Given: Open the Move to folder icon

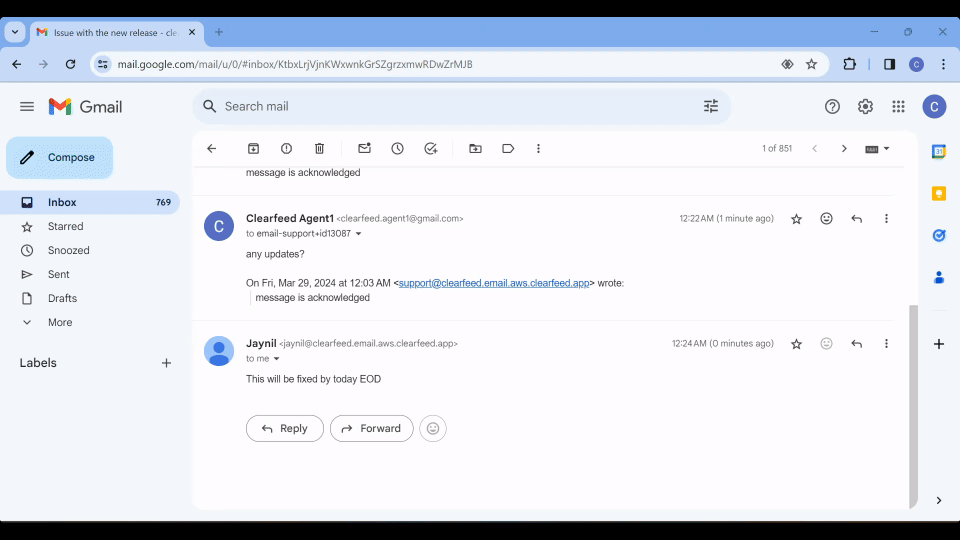Looking at the screenshot, I should (475, 148).
